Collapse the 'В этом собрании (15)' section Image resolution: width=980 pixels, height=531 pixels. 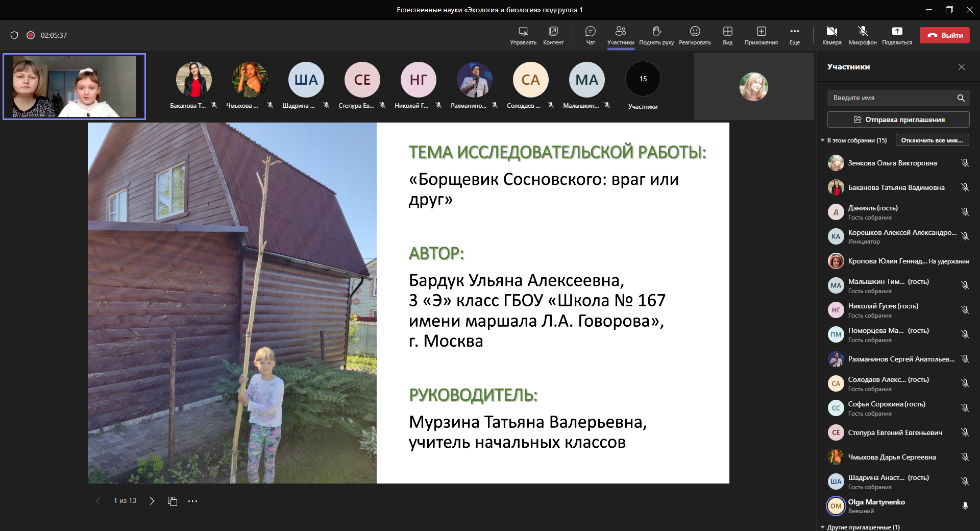click(822, 140)
